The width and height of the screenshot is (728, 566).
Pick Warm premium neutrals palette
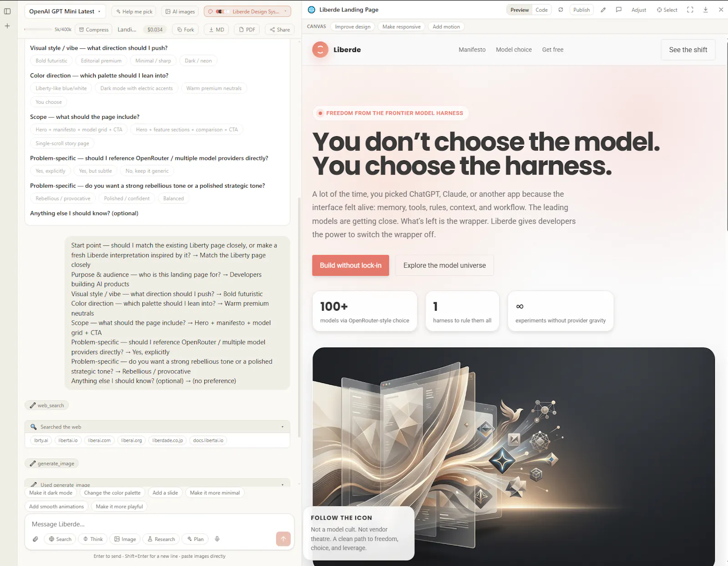pyautogui.click(x=214, y=88)
